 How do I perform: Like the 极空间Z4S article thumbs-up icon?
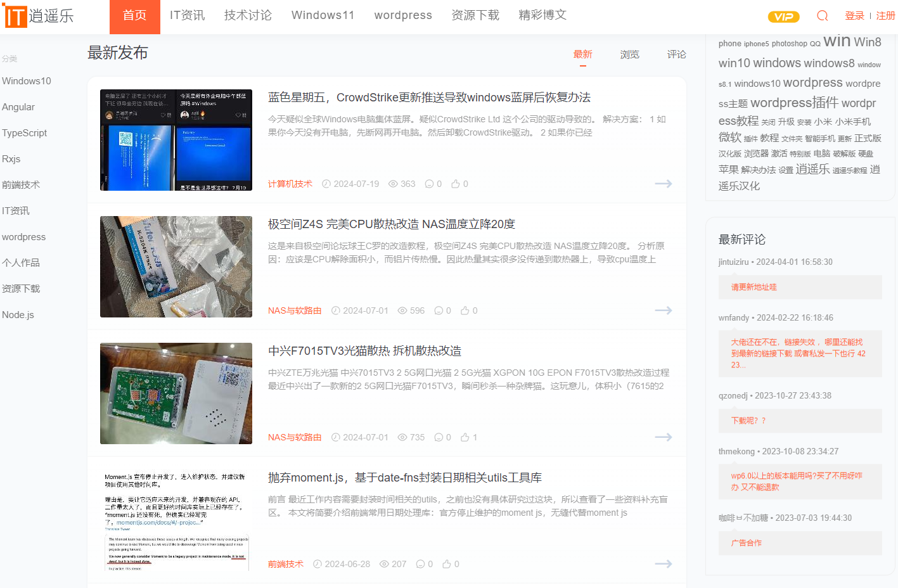coord(465,310)
